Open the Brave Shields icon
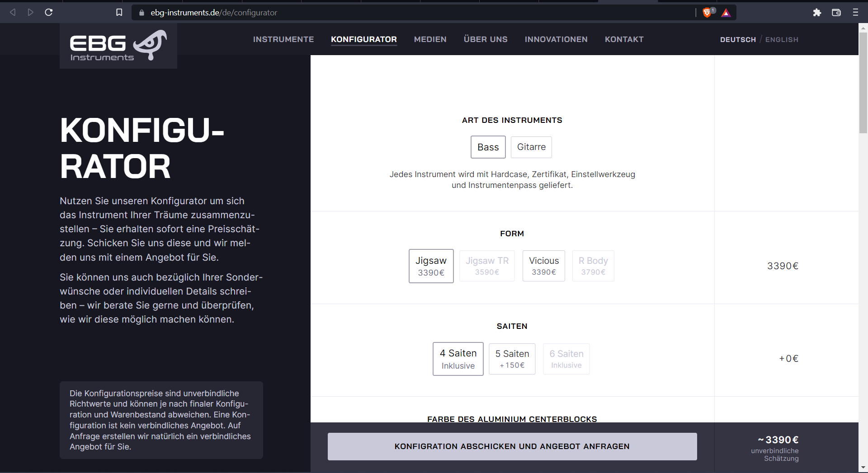The height and width of the screenshot is (473, 868). 707,12
